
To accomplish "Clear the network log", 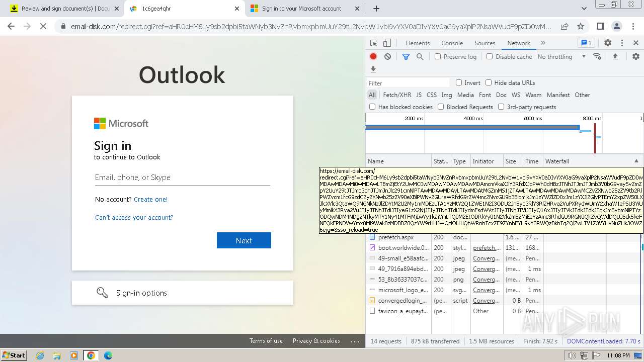I will click(x=387, y=57).
